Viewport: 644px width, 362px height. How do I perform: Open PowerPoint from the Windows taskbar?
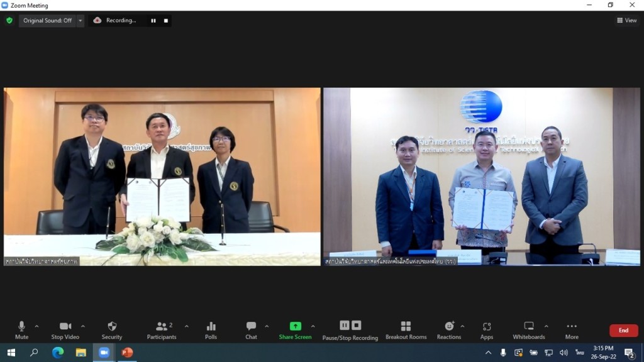click(x=127, y=353)
